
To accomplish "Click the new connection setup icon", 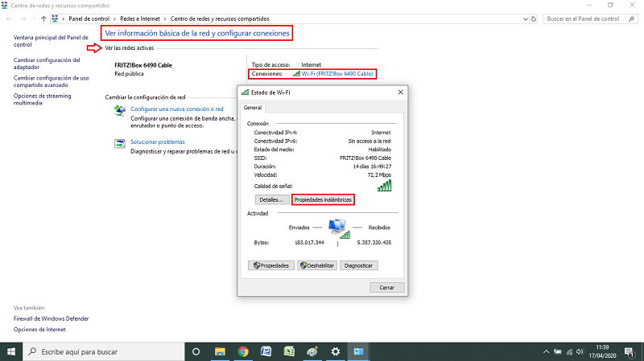I will (120, 111).
